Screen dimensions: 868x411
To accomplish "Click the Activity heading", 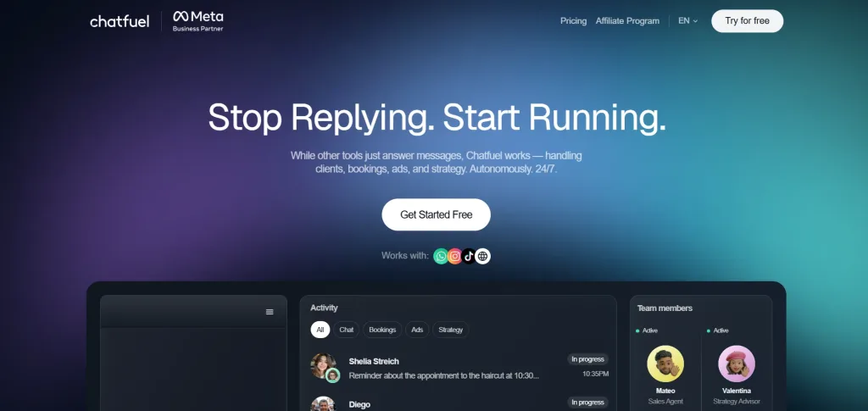I will (324, 308).
